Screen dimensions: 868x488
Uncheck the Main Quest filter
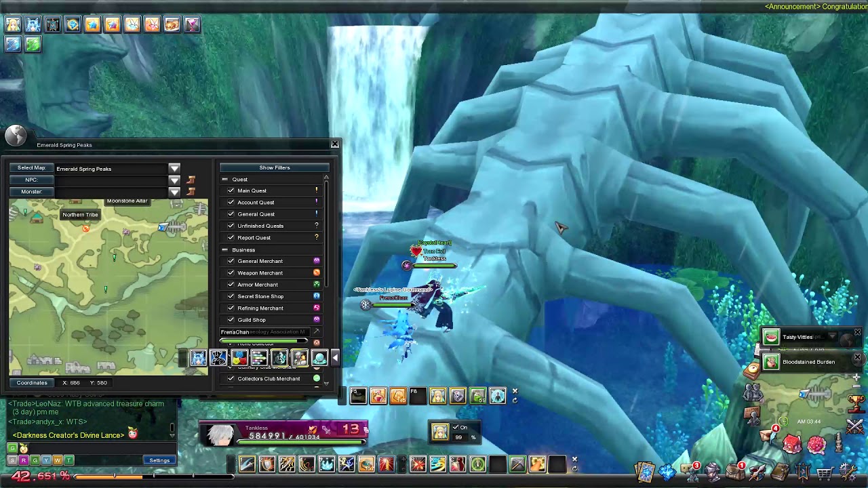click(x=231, y=190)
